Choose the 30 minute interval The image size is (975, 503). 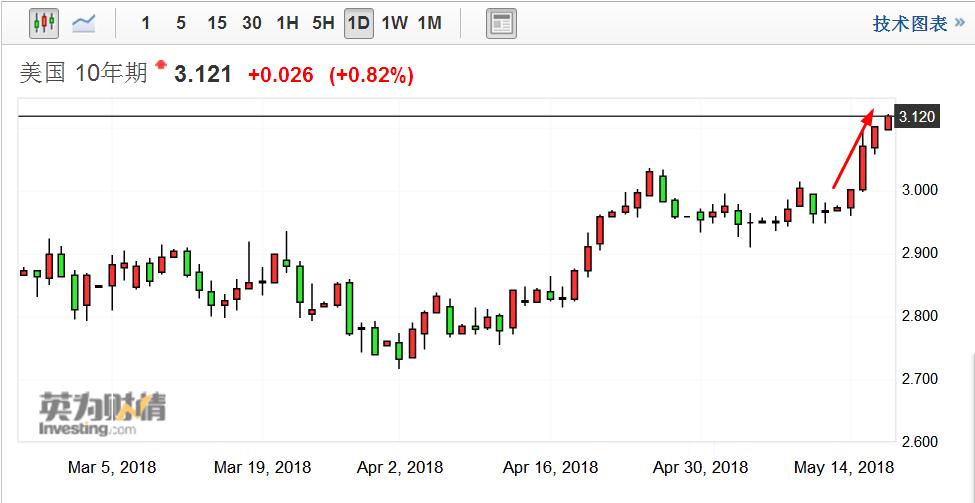(252, 24)
